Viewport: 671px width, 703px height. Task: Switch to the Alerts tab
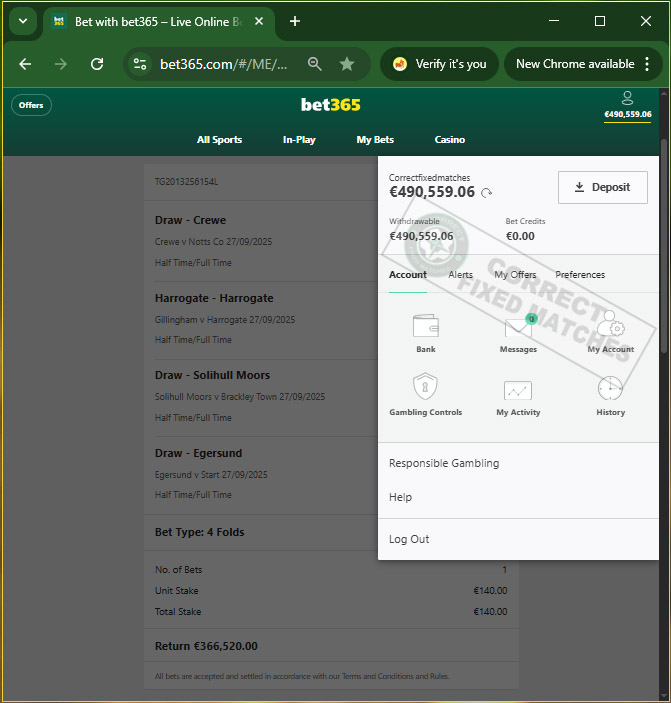[460, 275]
